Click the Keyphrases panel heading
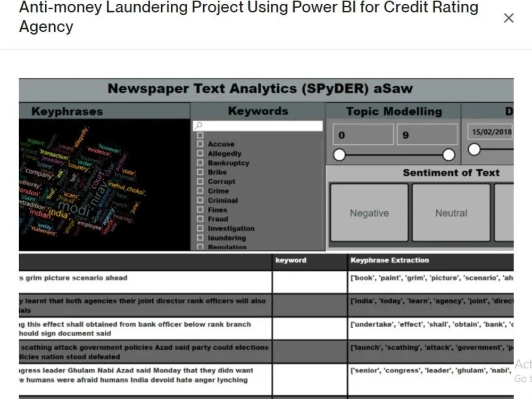This screenshot has height=399, width=532. pyautogui.click(x=67, y=111)
